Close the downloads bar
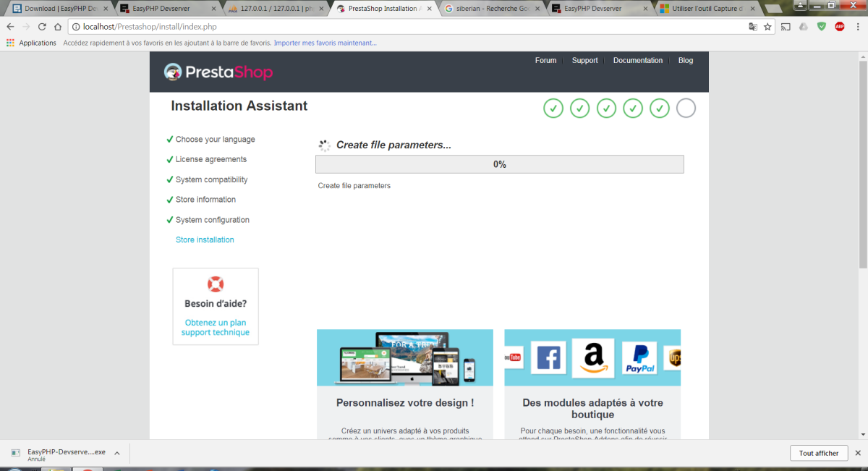The image size is (868, 471). coord(859,453)
